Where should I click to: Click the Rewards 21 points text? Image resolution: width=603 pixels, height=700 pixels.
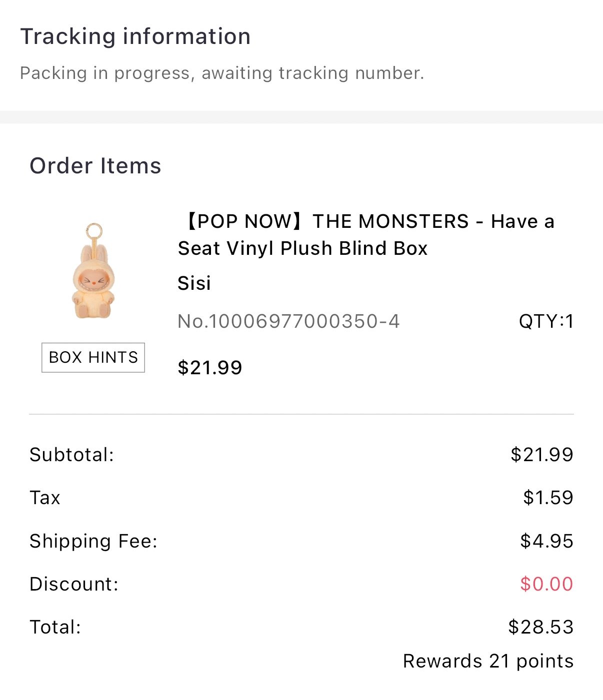488,661
